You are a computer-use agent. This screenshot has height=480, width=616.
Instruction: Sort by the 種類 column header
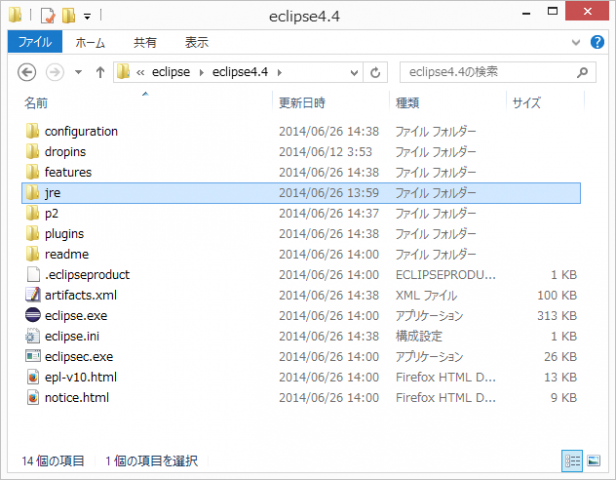407,103
